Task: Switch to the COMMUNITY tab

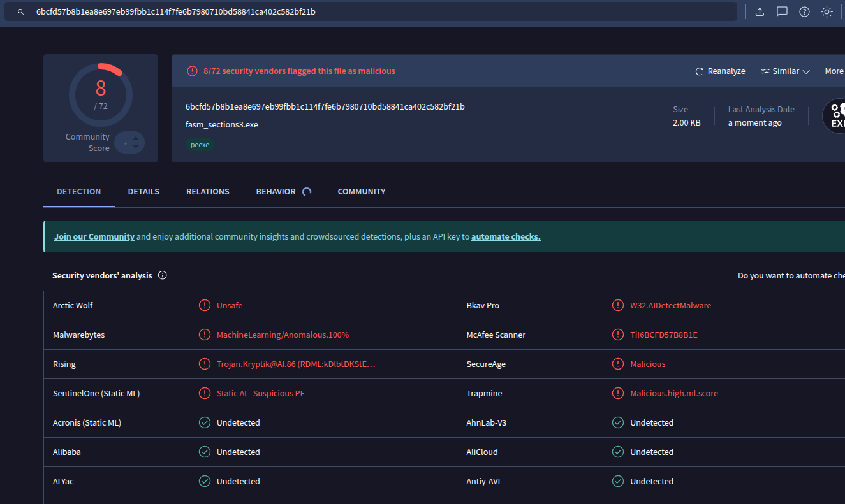Action: coord(362,191)
